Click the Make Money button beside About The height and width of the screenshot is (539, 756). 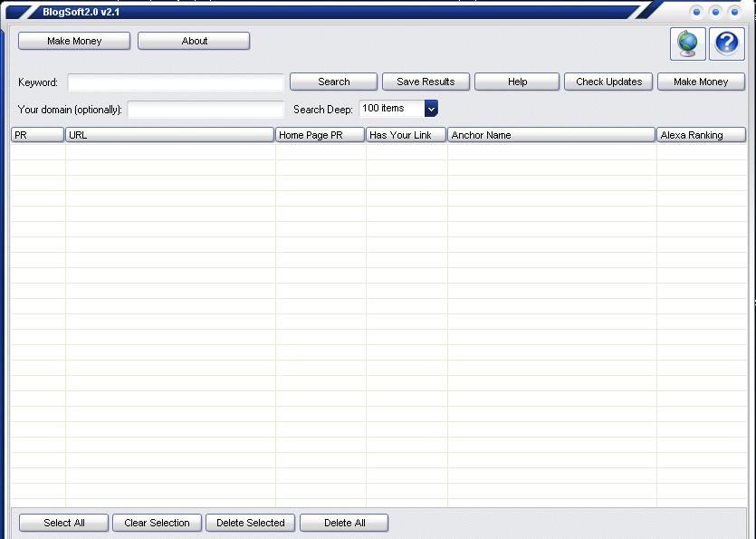coord(74,41)
